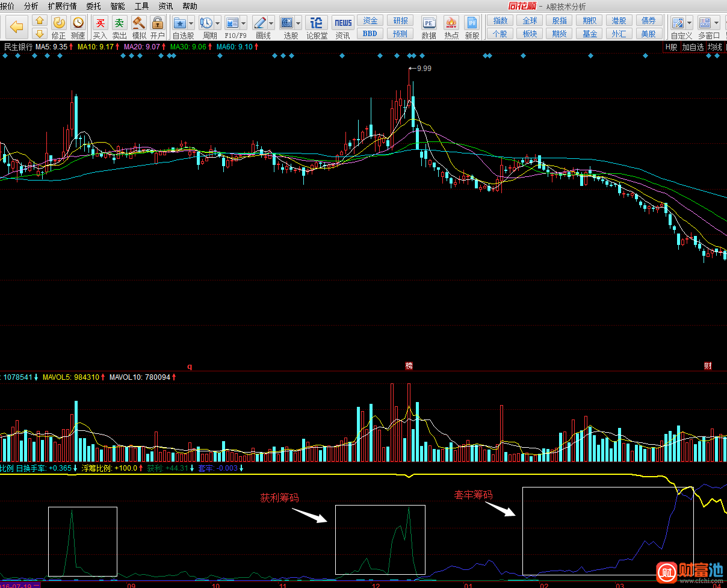Click the 预测 forecast button
The width and height of the screenshot is (727, 588).
coord(400,34)
